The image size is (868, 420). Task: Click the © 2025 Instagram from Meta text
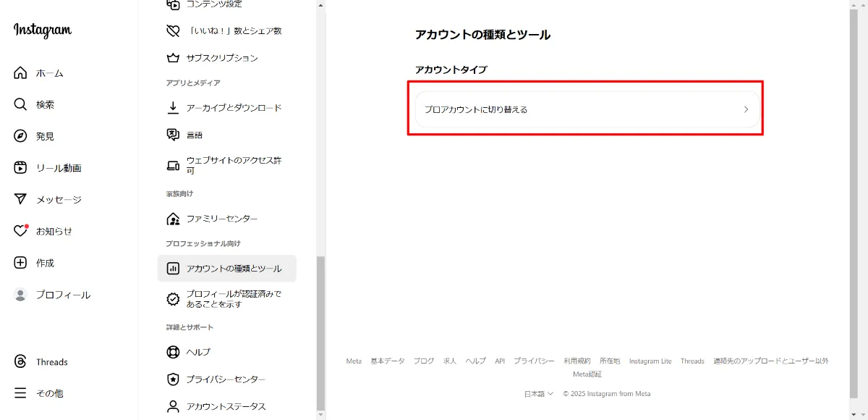[x=607, y=394]
